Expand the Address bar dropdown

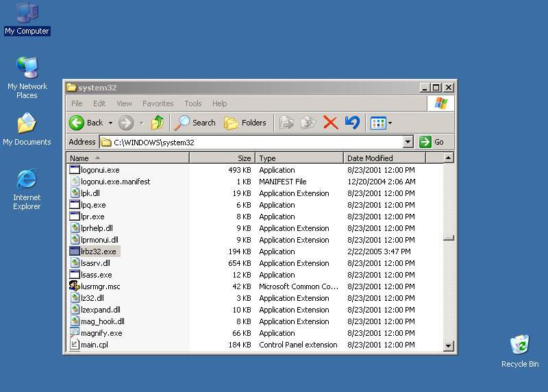pyautogui.click(x=408, y=142)
